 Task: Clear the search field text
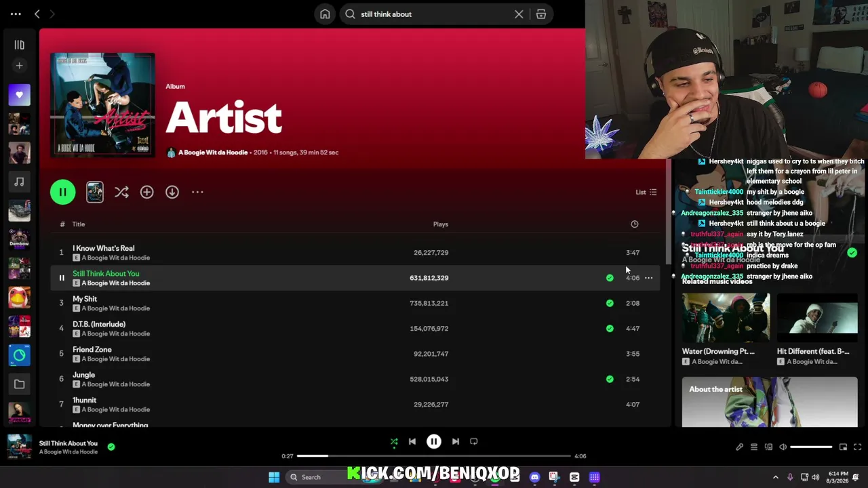click(x=519, y=14)
